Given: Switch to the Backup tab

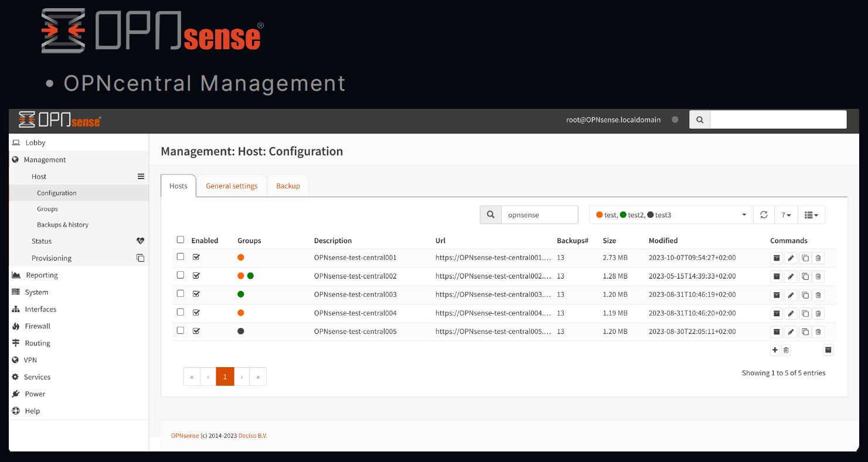Looking at the screenshot, I should pos(288,186).
